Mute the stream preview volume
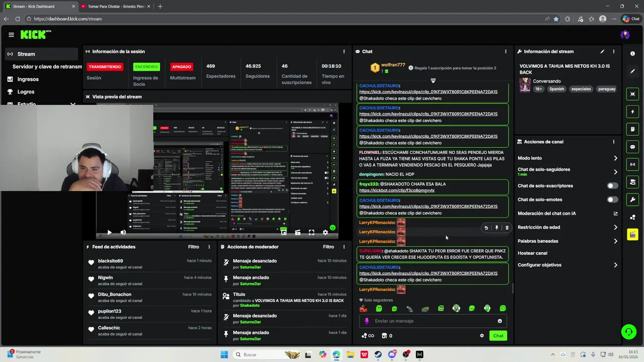This screenshot has width=644, height=362. 123,232
